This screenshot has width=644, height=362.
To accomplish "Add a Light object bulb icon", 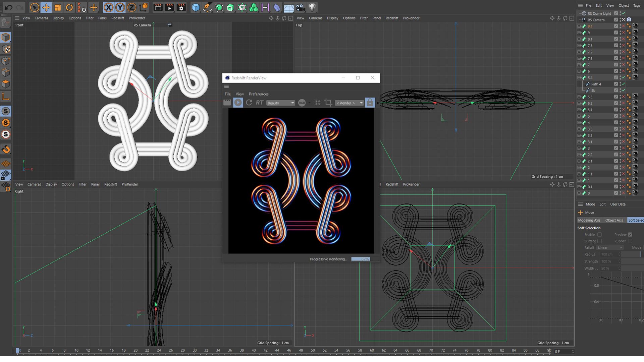I will click(x=312, y=7).
